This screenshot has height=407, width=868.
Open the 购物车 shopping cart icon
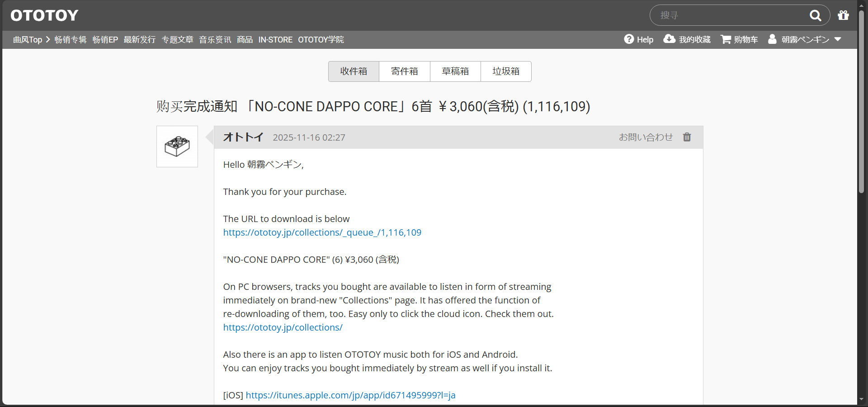pyautogui.click(x=726, y=39)
